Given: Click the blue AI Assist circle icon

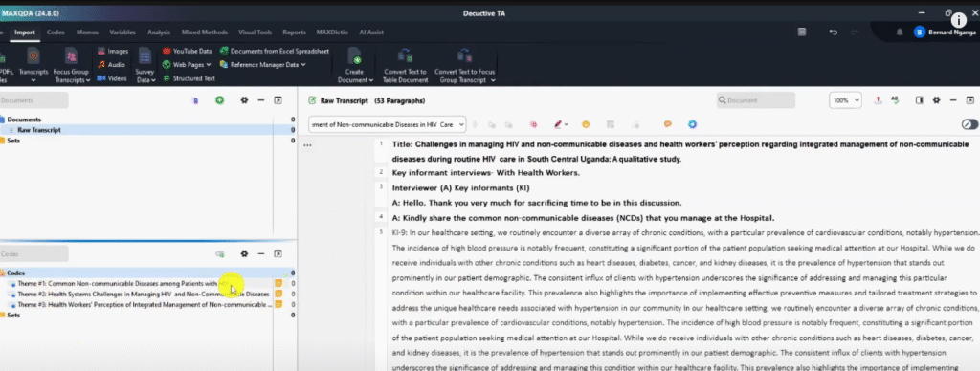Looking at the screenshot, I should pyautogui.click(x=692, y=124).
